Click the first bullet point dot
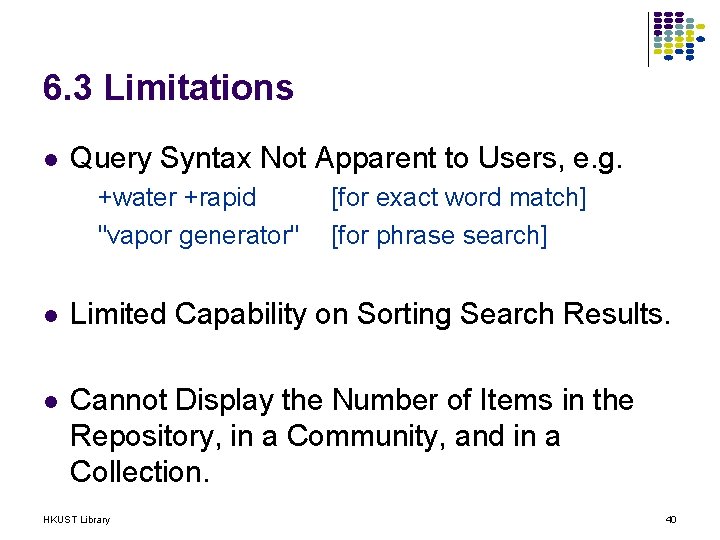The width and height of the screenshot is (720, 540). 51,159
